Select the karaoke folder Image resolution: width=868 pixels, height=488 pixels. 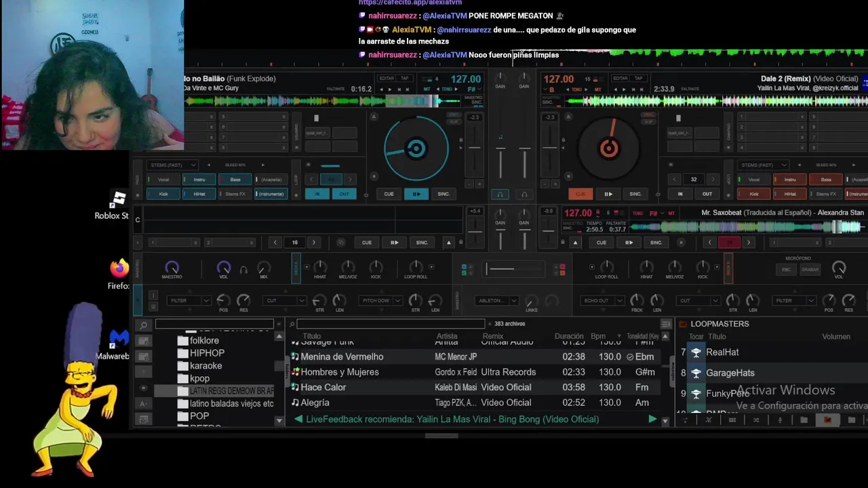click(205, 366)
